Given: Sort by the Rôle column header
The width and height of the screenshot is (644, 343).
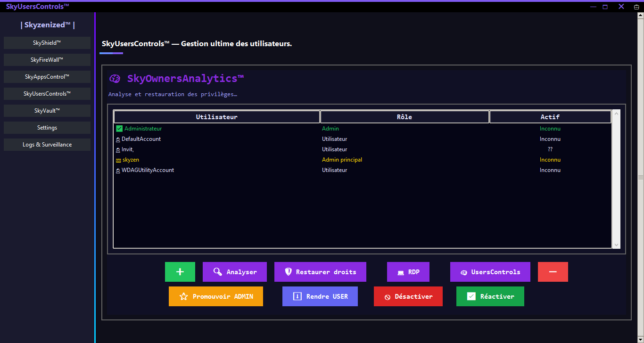Looking at the screenshot, I should click(405, 117).
